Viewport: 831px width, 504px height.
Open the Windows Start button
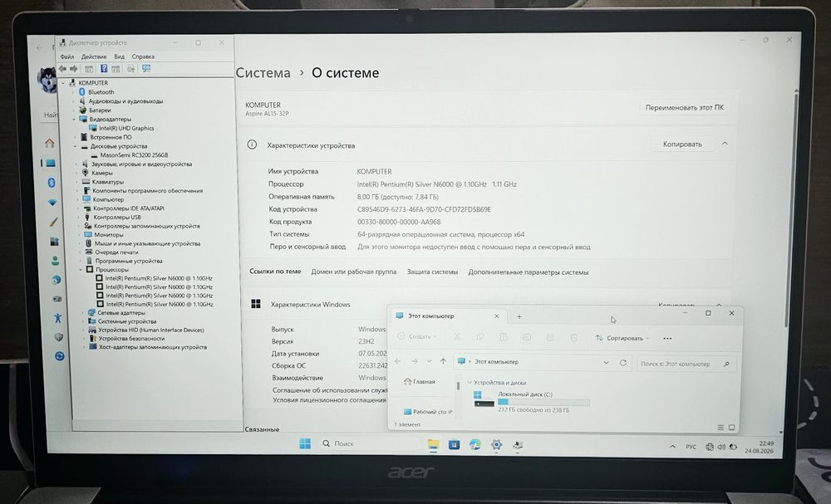point(305,443)
